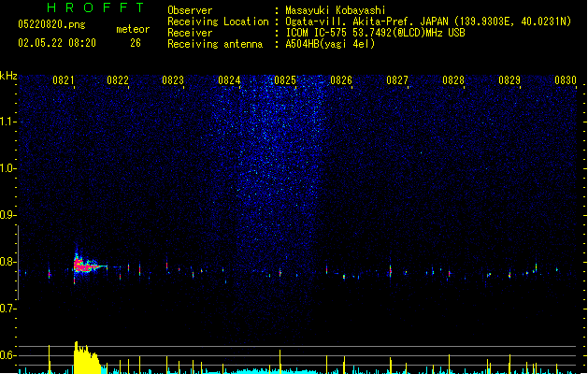This screenshot has height=374, width=588.
Task: Click the Observer label
Action: [190, 10]
